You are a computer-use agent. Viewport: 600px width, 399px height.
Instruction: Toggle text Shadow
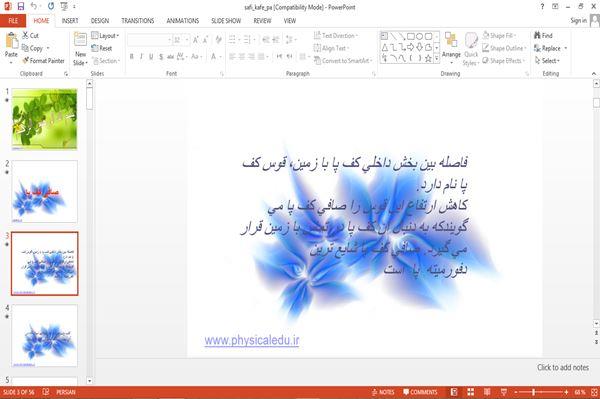[161, 57]
